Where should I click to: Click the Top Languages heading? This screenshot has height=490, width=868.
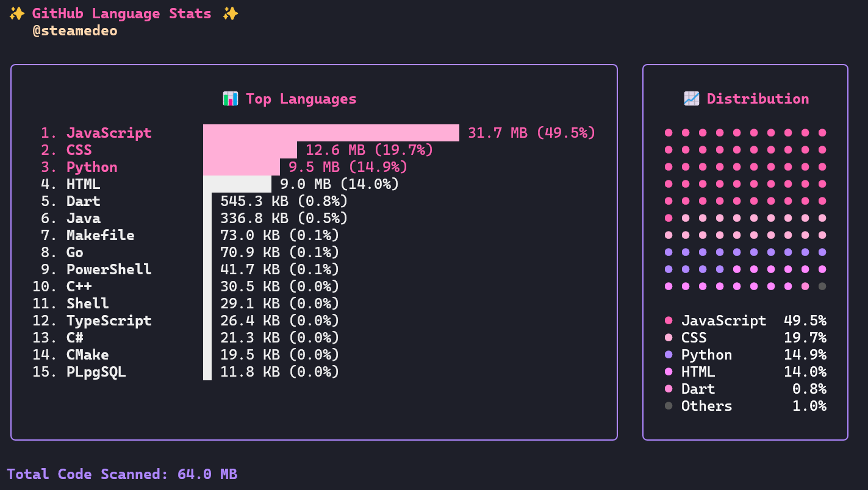(x=301, y=99)
